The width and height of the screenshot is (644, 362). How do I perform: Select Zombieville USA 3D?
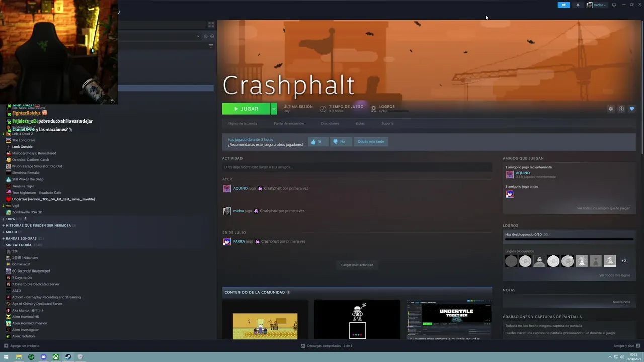coord(27,212)
